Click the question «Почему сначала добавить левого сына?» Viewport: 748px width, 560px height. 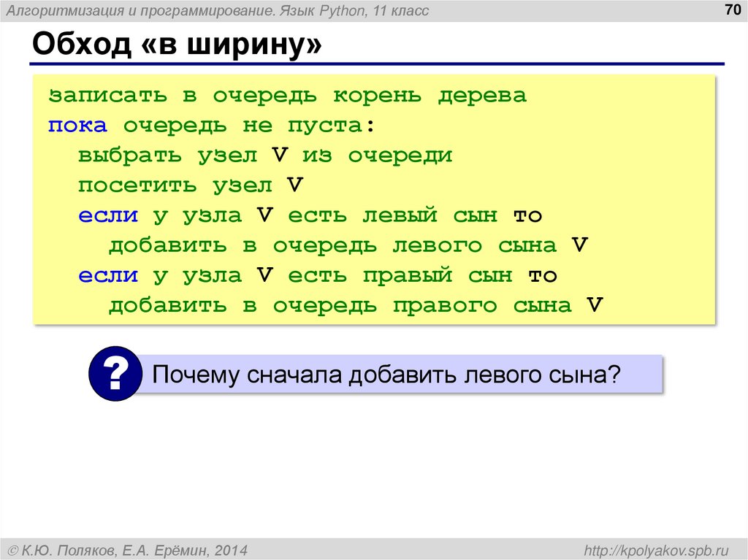pos(386,372)
